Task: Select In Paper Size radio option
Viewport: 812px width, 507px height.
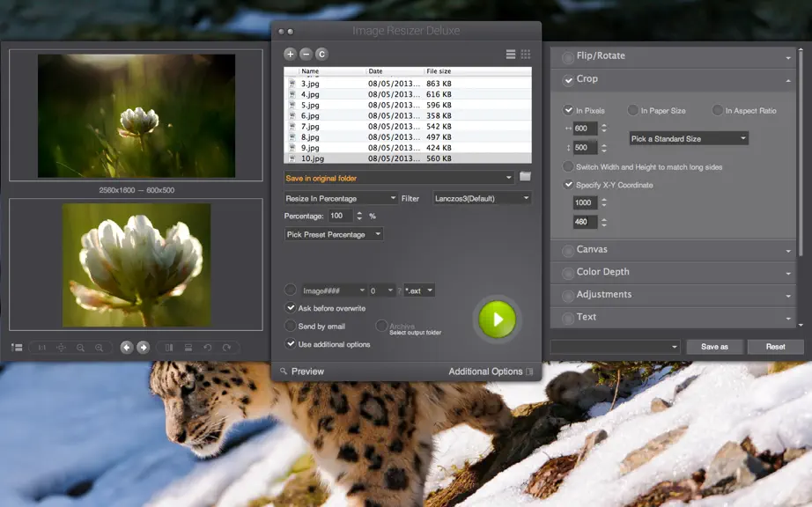Action: (633, 110)
